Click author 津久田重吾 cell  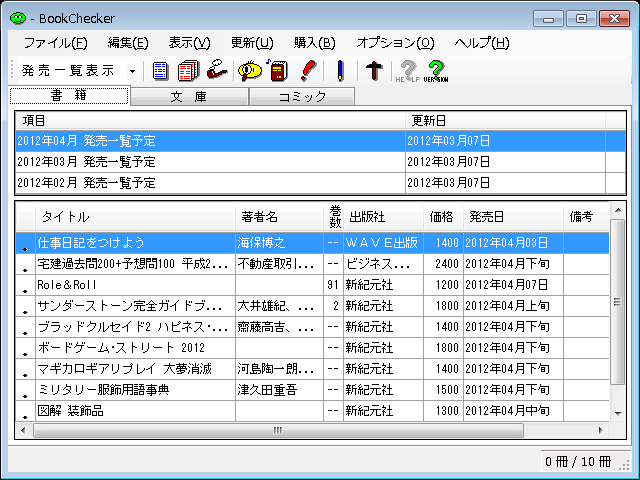[279, 390]
